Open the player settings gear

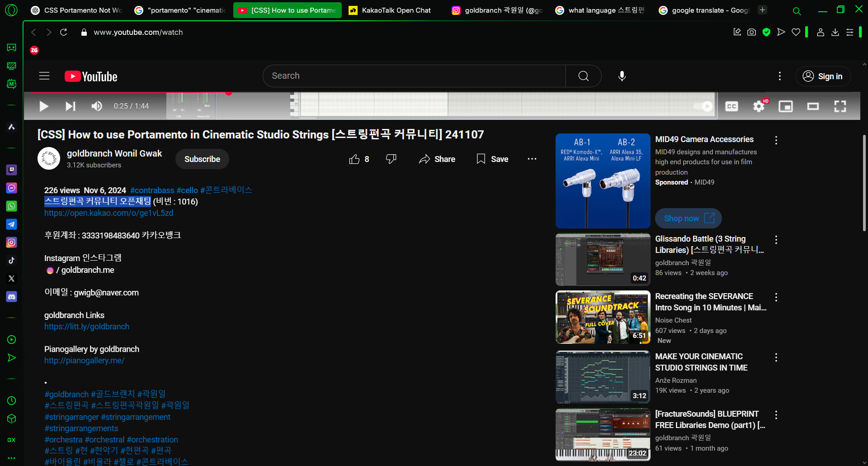coord(759,106)
